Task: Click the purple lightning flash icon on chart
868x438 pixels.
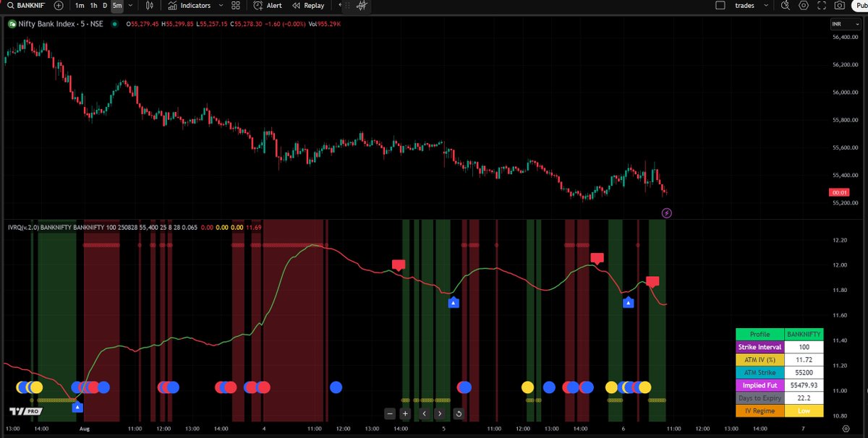Action: (x=667, y=213)
